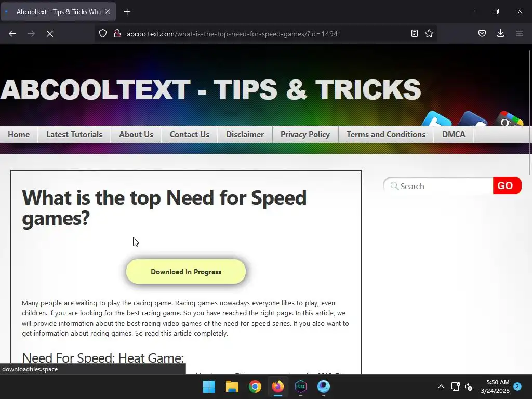Open a new browser tab
This screenshot has width=532, height=399.
(x=127, y=12)
